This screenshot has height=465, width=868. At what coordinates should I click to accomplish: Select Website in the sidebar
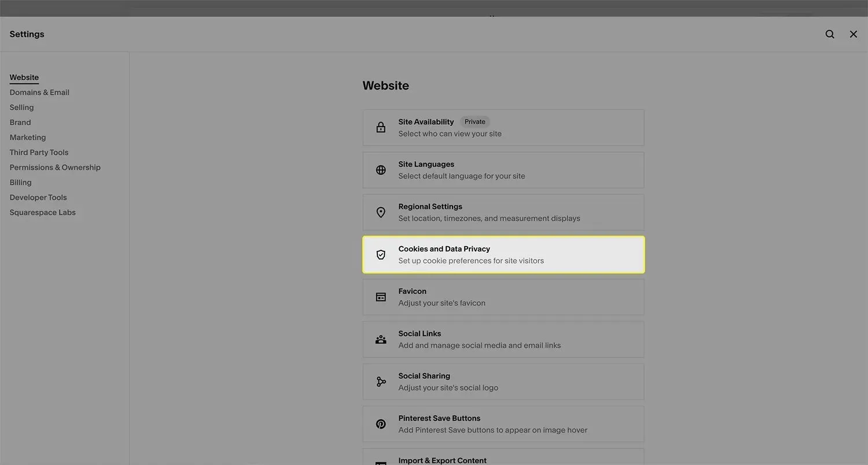24,77
